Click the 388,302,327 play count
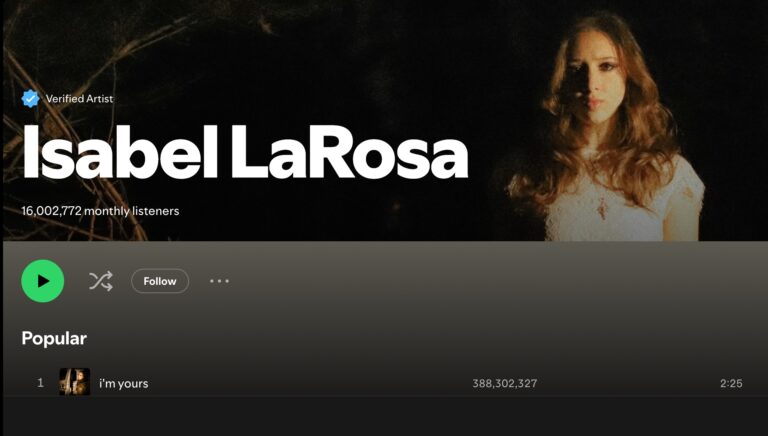 pyautogui.click(x=504, y=383)
